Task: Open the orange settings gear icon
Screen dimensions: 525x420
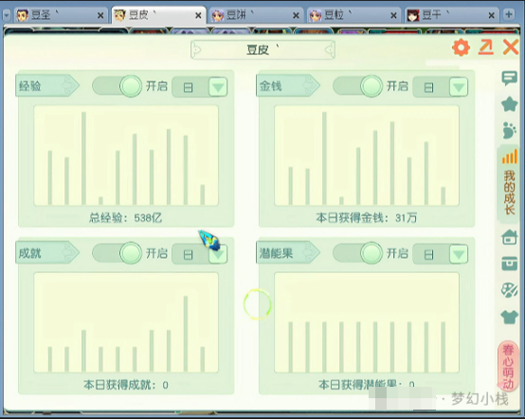Action: tap(462, 47)
